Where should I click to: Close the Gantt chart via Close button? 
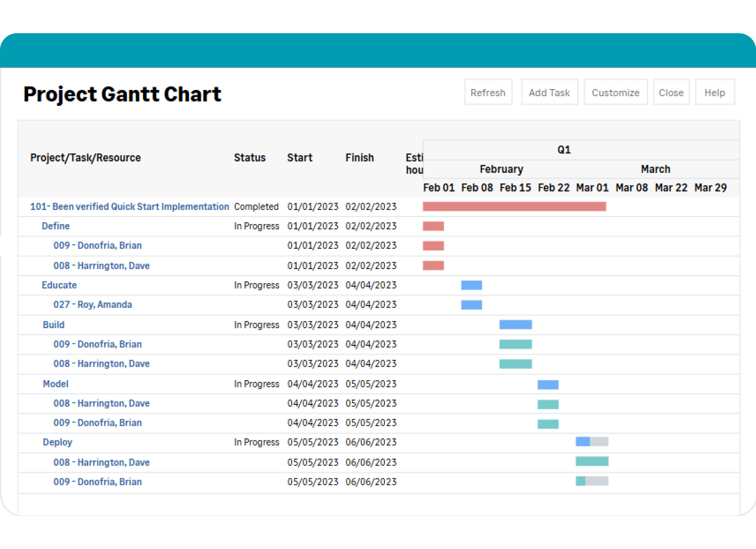671,92
